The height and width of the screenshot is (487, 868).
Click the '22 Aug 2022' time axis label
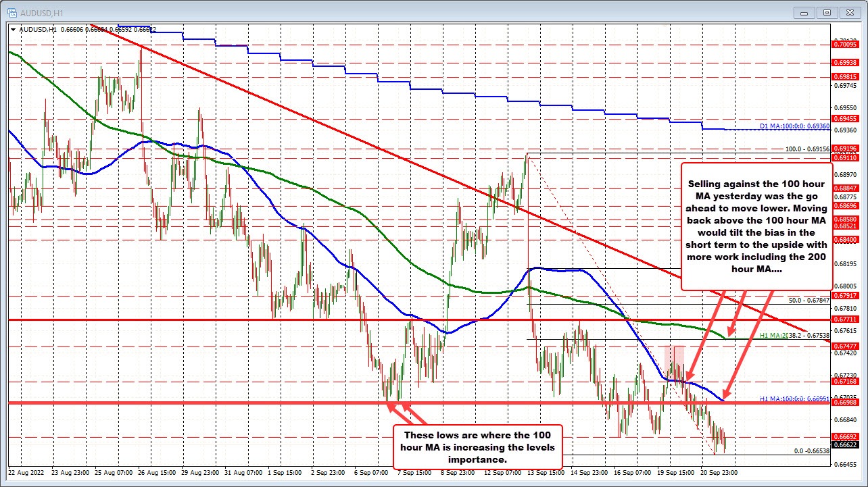pyautogui.click(x=26, y=473)
